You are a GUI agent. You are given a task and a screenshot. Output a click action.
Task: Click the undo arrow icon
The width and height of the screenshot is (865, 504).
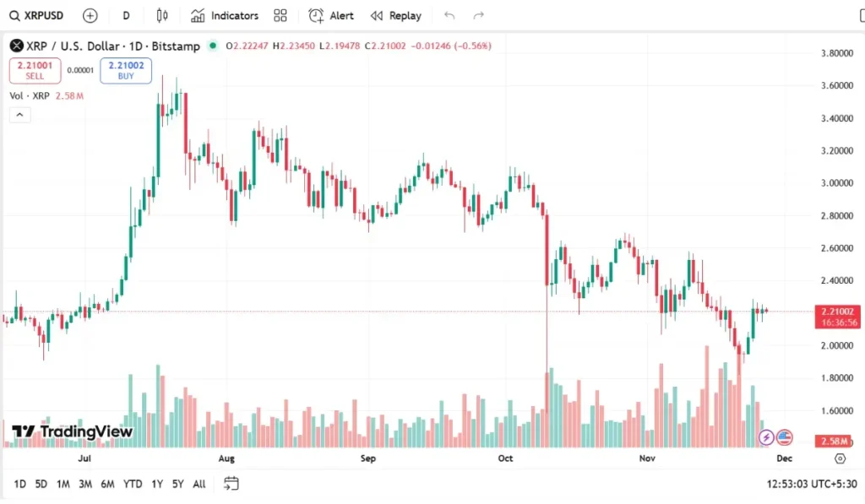pyautogui.click(x=449, y=15)
